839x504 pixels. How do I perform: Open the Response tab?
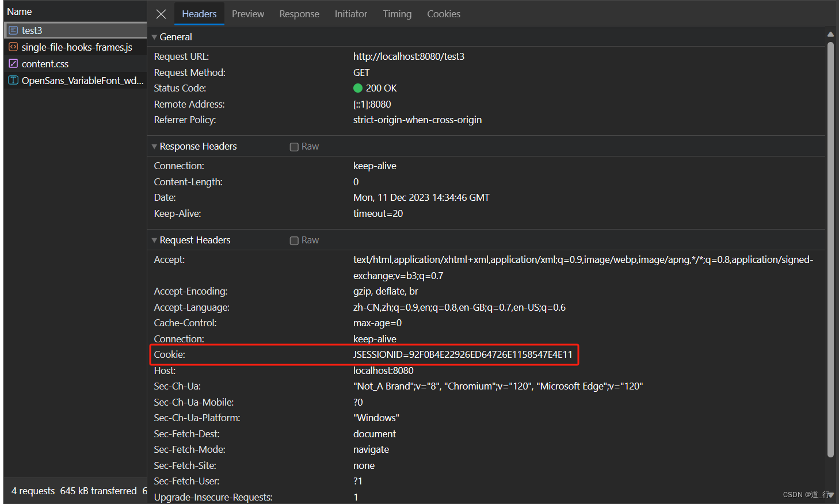click(x=299, y=14)
